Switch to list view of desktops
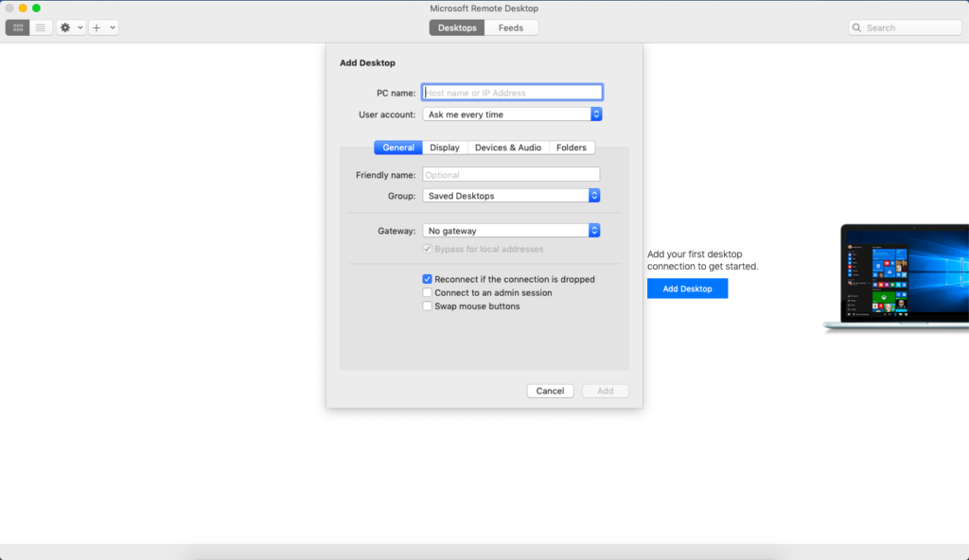969x560 pixels. pyautogui.click(x=41, y=27)
